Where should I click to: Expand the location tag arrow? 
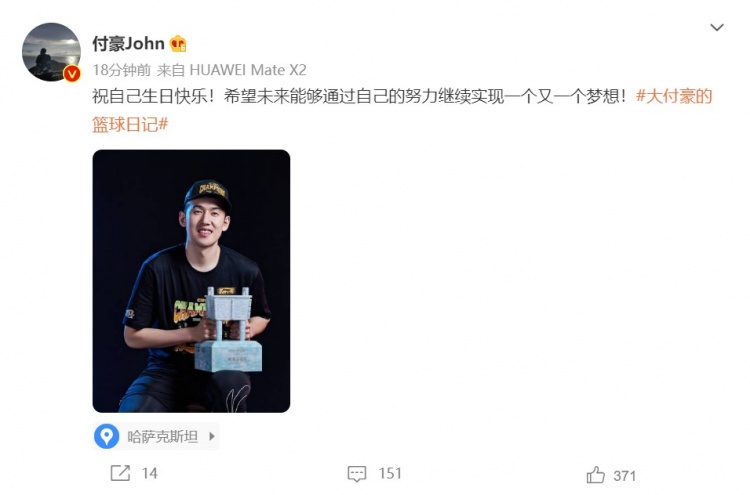click(212, 436)
